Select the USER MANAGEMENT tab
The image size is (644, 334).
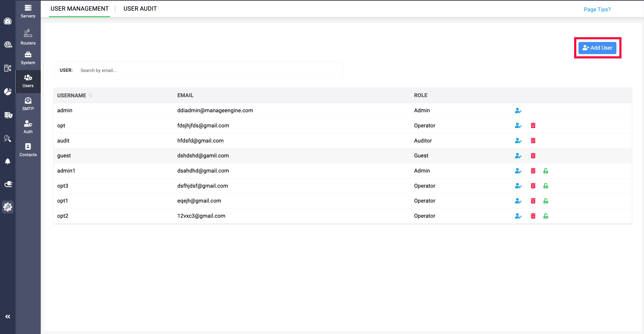[80, 9]
